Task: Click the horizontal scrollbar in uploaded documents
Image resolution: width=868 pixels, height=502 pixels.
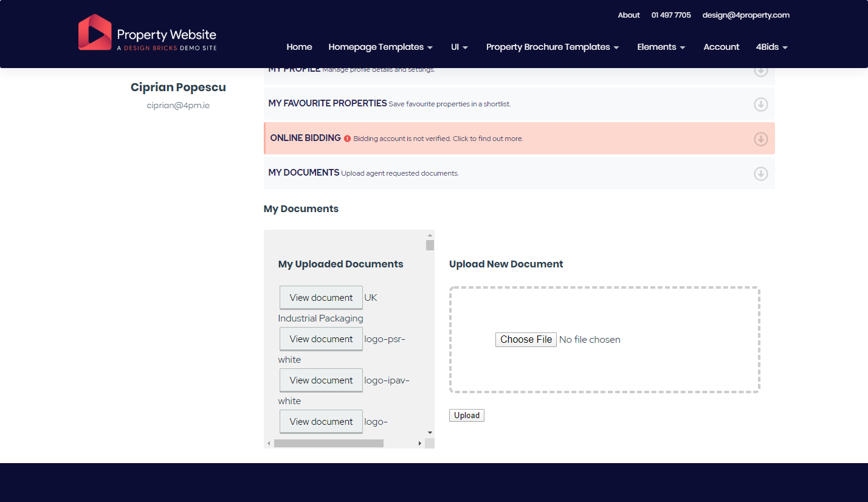Action: pyautogui.click(x=328, y=443)
